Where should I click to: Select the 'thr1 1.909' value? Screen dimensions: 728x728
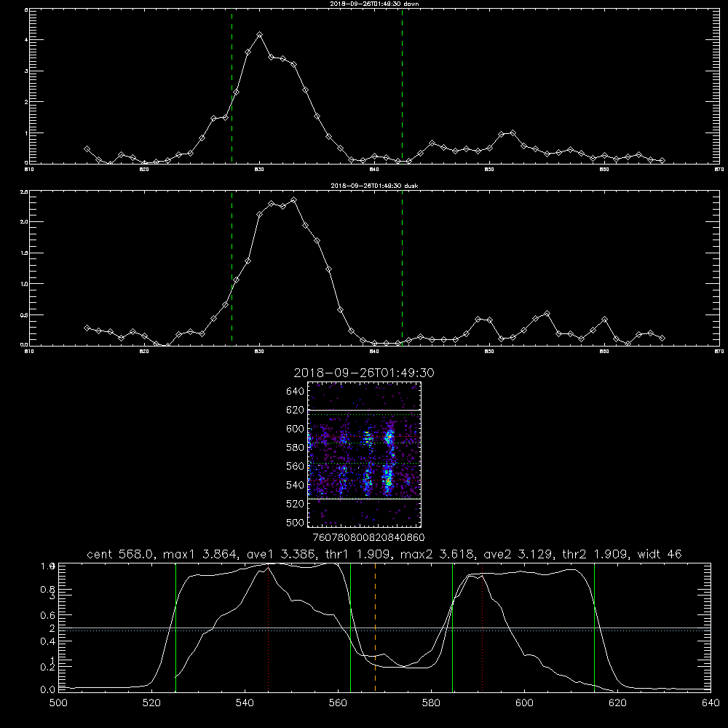[361, 554]
